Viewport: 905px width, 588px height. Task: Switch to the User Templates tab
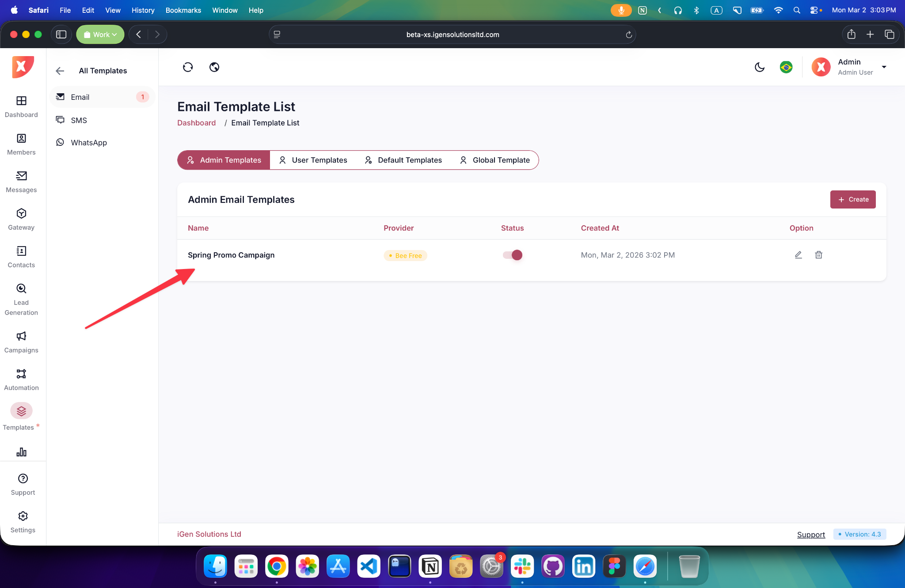tap(313, 160)
